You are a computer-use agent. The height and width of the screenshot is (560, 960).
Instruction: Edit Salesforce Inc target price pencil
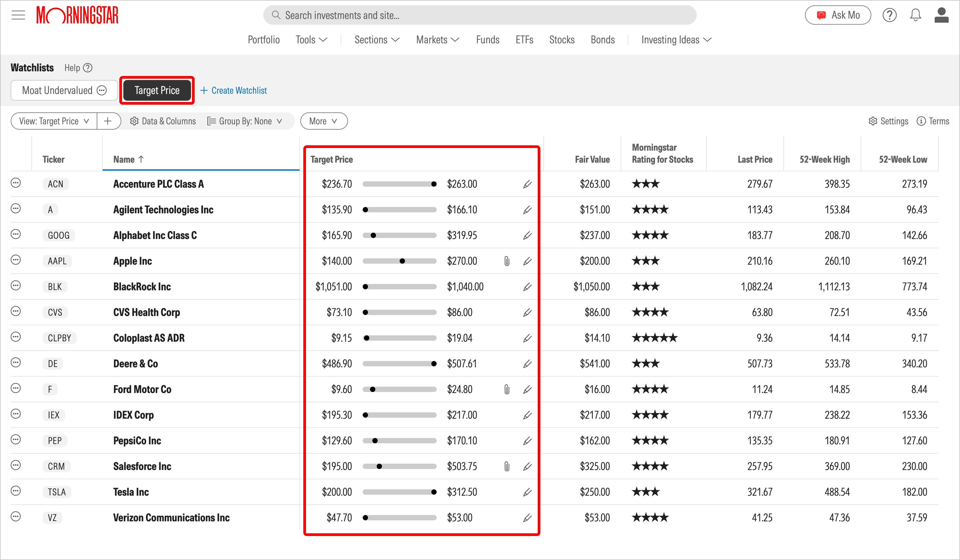pos(527,466)
